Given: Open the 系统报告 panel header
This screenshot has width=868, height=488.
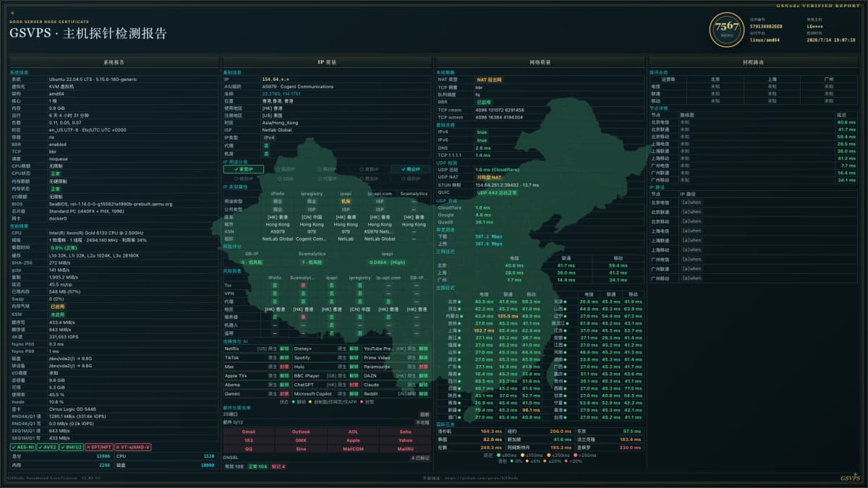Looking at the screenshot, I should 114,63.
